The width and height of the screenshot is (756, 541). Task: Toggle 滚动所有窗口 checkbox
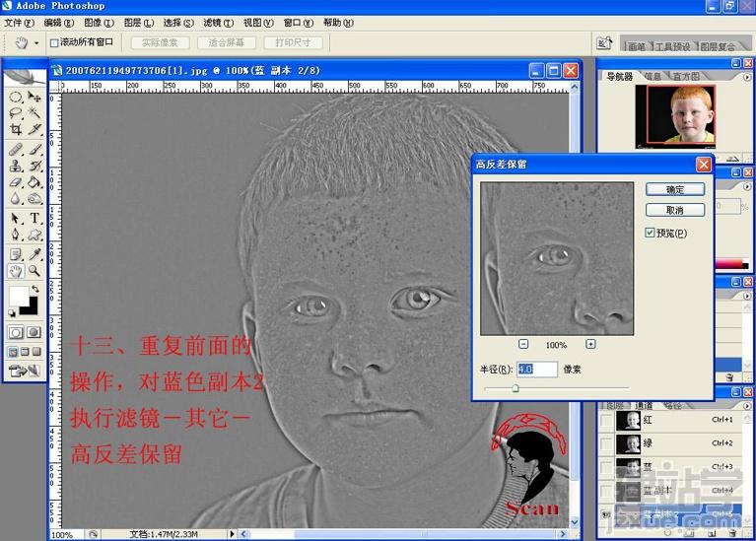[54, 43]
